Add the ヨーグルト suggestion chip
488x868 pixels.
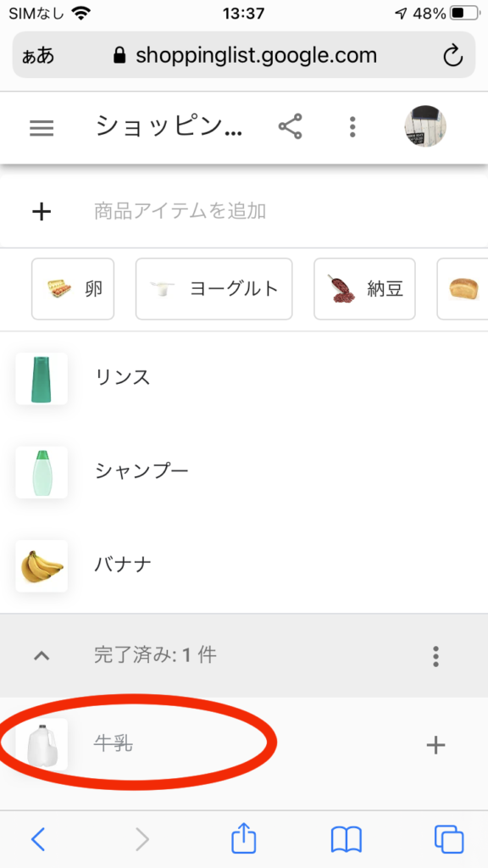(214, 289)
